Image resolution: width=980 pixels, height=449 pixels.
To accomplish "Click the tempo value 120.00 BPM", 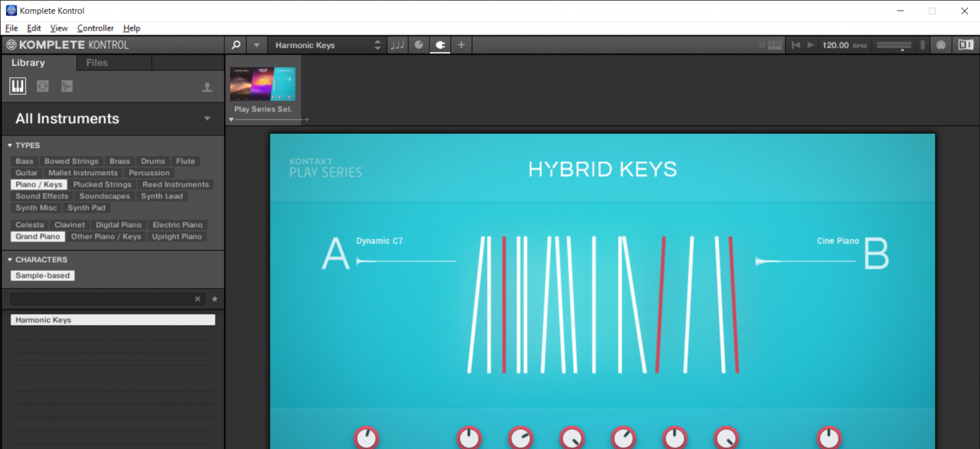I will tap(844, 45).
